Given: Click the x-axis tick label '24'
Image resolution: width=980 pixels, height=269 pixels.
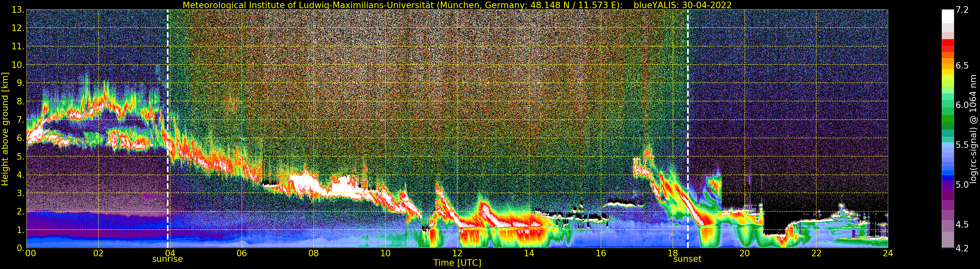Looking at the screenshot, I should 888,253.
